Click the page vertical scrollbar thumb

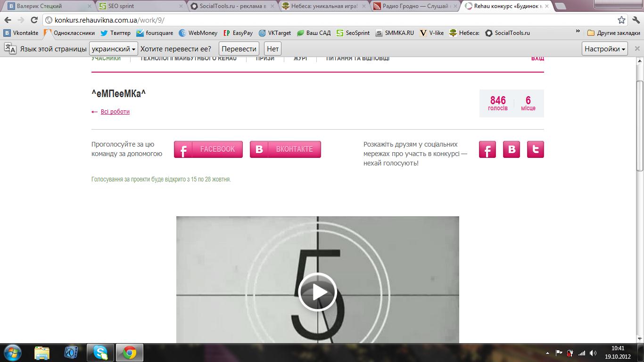640,125
